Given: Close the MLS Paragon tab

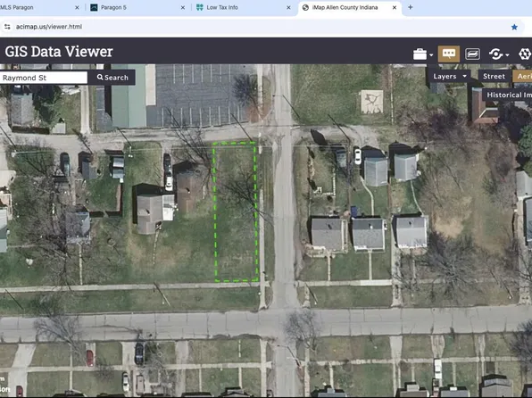Looking at the screenshot, I should (77, 7).
